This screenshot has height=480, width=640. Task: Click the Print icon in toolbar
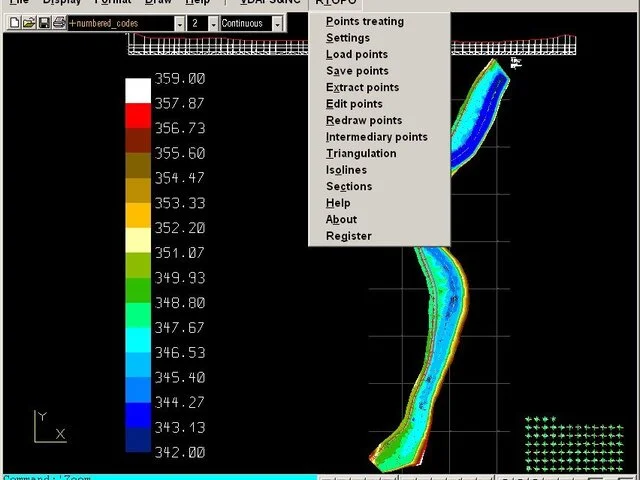coord(59,23)
